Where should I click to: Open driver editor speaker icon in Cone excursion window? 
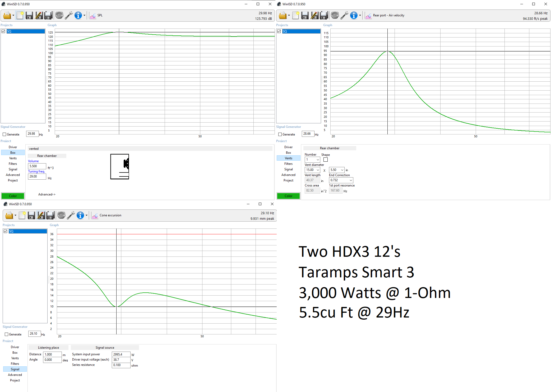(61, 215)
